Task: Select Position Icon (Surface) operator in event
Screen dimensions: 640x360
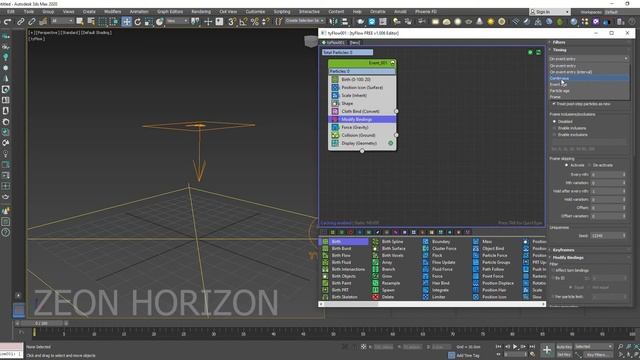Action: pos(362,87)
